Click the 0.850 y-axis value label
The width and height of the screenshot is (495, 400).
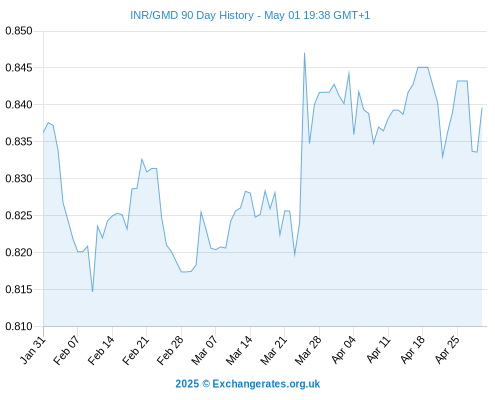(19, 31)
